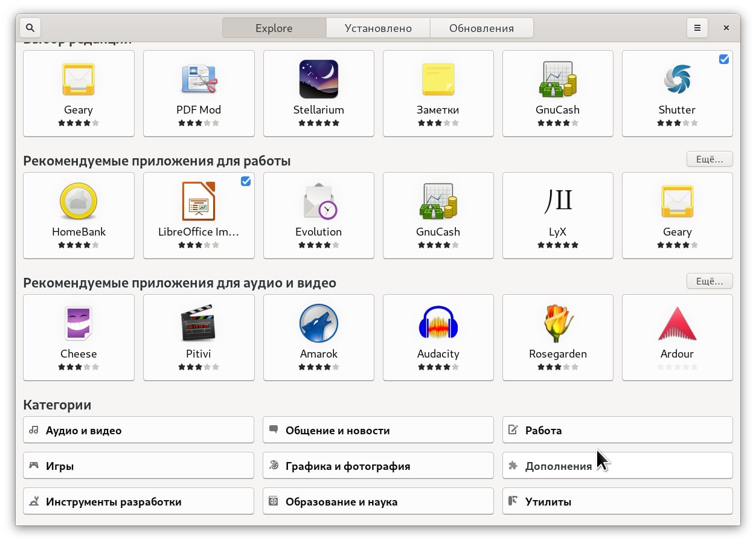Click the star rating under Stellarium

pos(319,123)
